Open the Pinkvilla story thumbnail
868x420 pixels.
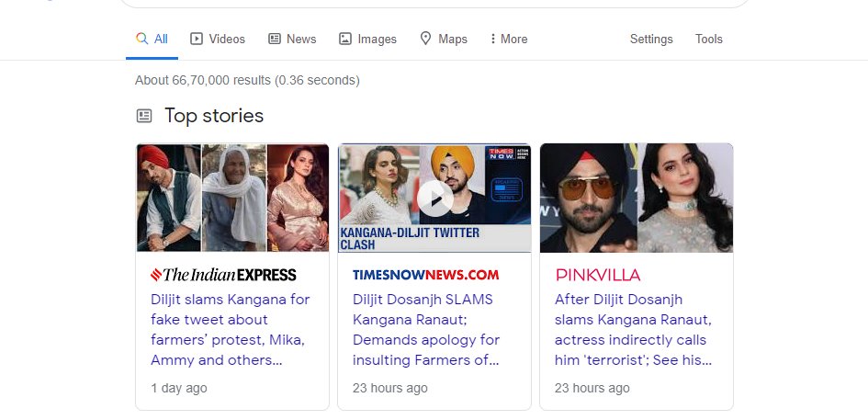tap(637, 198)
